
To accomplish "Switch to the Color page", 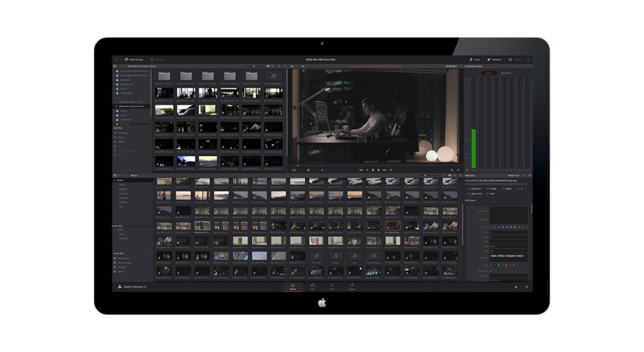I will click(332, 286).
